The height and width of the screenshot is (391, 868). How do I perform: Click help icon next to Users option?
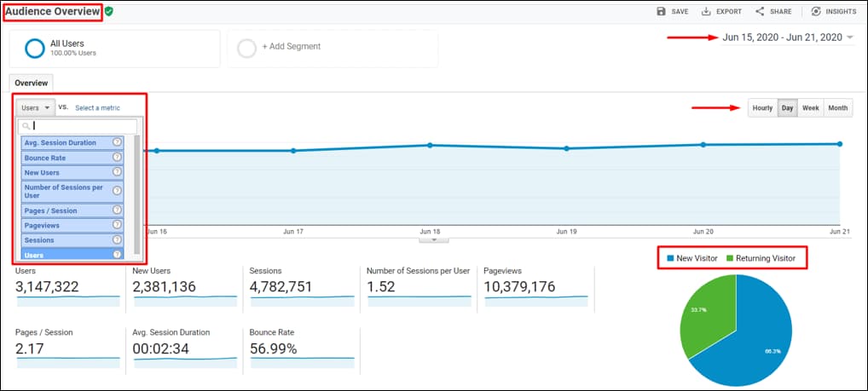click(x=117, y=255)
